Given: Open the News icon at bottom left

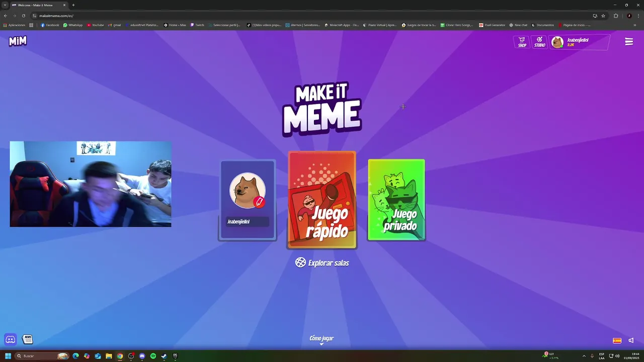Looking at the screenshot, I should pos(28,340).
